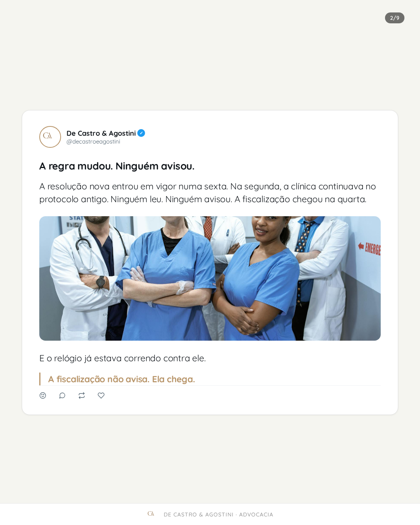The image size is (420, 525).
Task: Tap the repost arrows icon
Action: tap(82, 395)
